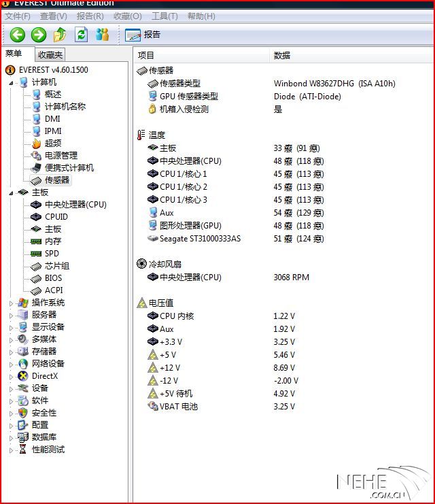Click the 超频 flame icon

point(37,144)
